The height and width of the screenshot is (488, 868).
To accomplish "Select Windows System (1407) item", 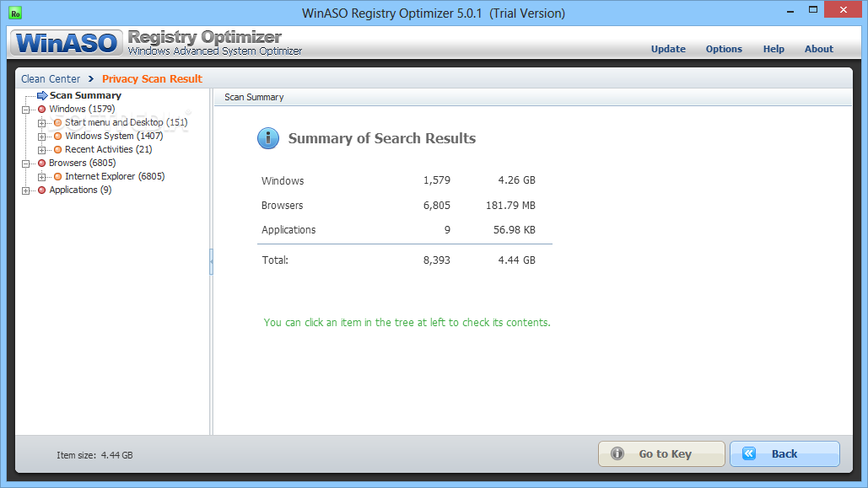I will pyautogui.click(x=114, y=136).
